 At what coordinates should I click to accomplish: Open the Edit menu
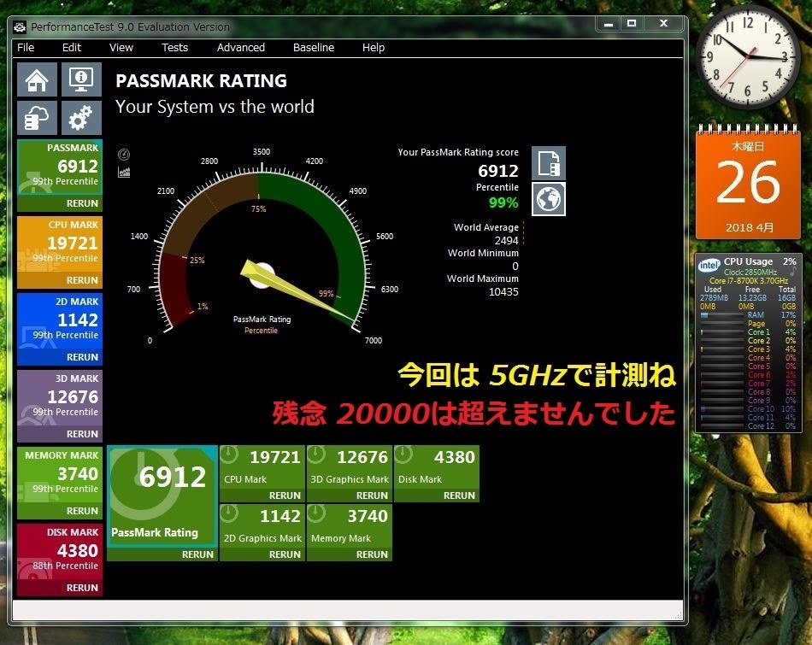point(72,48)
